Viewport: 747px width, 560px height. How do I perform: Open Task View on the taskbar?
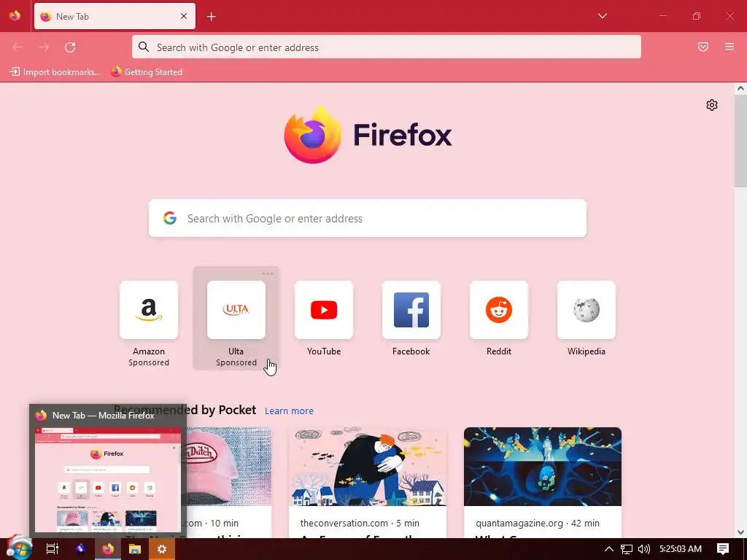pyautogui.click(x=52, y=549)
